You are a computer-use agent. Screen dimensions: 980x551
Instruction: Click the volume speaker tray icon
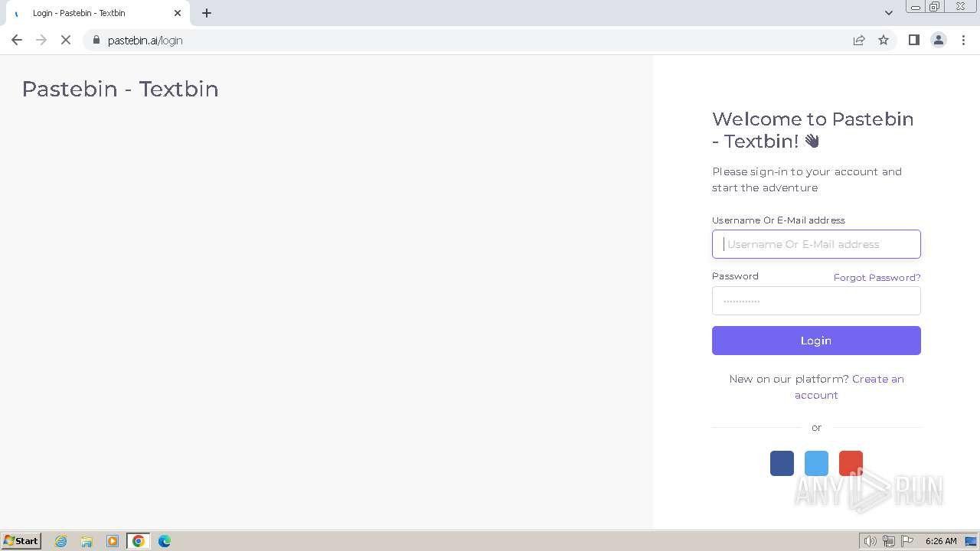pos(870,541)
